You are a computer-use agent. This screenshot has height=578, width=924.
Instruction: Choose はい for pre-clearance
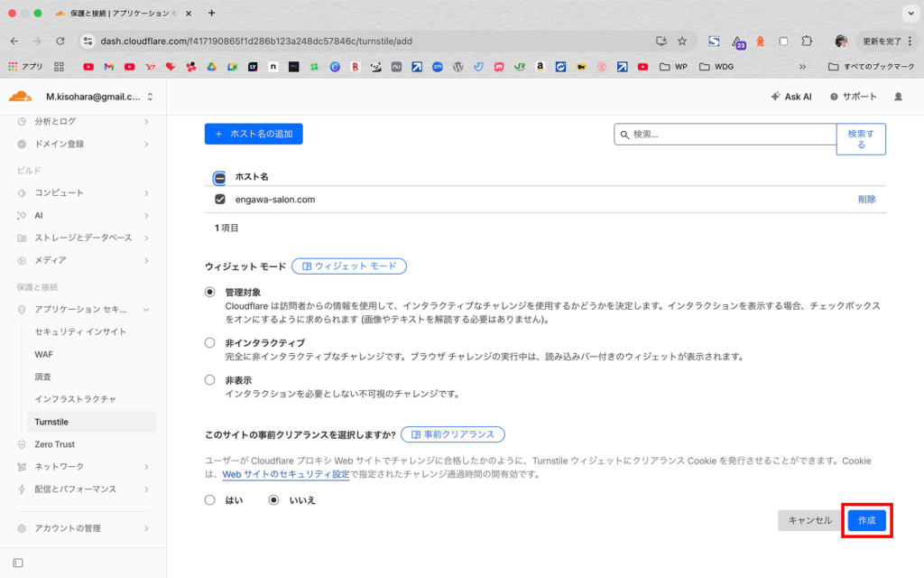coord(210,499)
